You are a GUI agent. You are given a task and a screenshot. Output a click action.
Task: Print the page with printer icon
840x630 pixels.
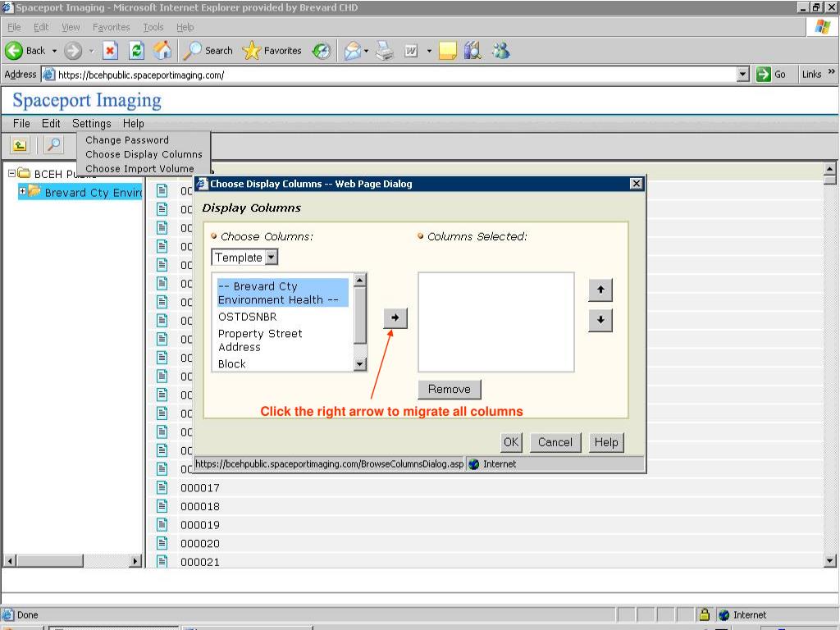click(x=385, y=51)
